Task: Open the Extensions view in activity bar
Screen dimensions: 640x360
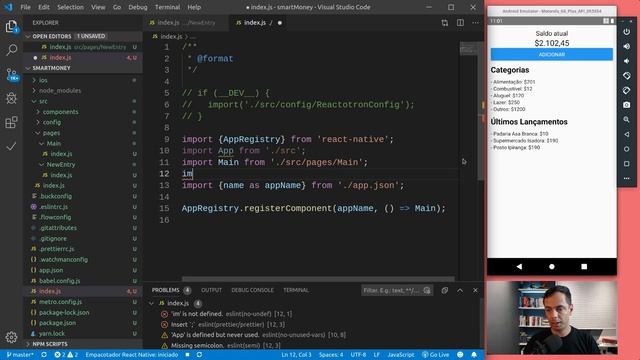Action: 11,122
